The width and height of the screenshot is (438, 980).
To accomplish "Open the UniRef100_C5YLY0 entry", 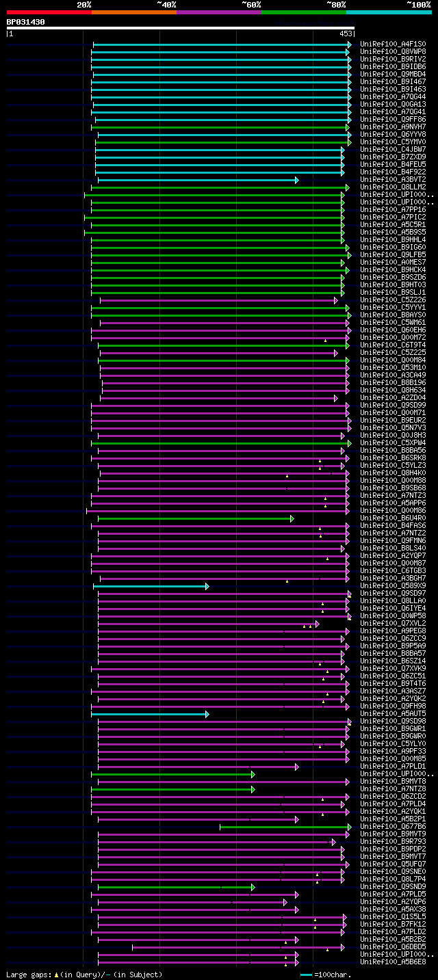I will pos(393,743).
